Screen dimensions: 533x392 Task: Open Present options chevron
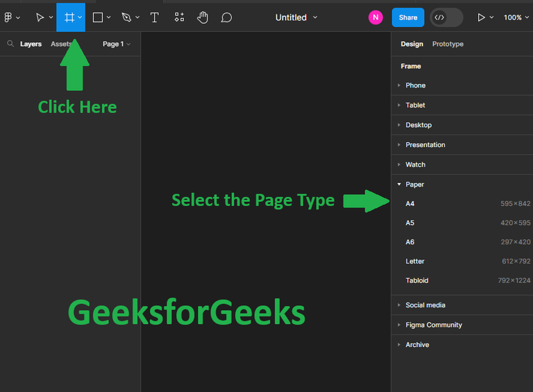[491, 17]
